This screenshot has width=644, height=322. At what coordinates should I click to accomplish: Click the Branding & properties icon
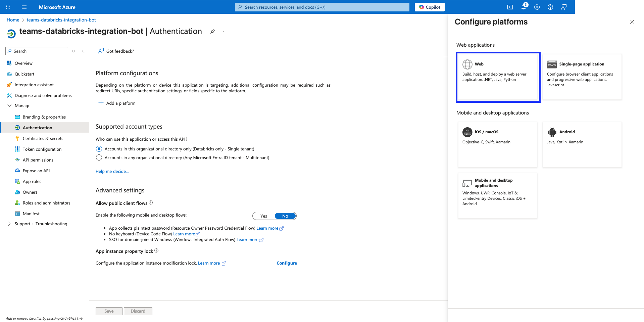coord(17,117)
